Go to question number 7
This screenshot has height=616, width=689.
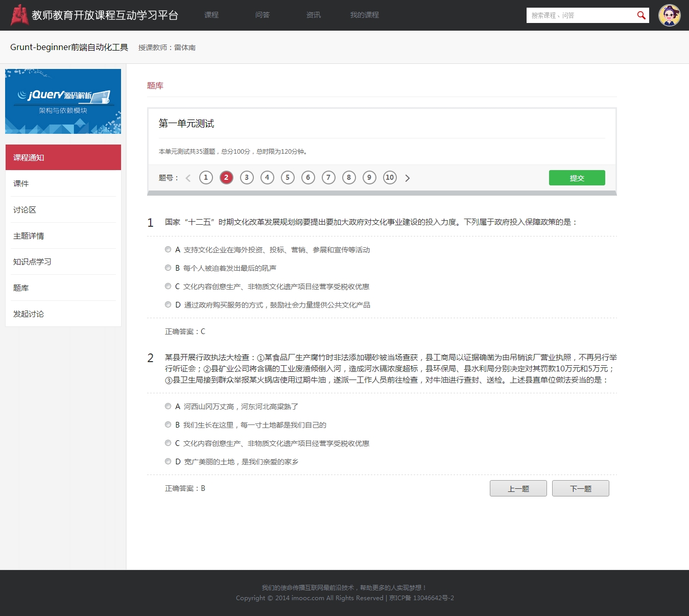(x=328, y=177)
